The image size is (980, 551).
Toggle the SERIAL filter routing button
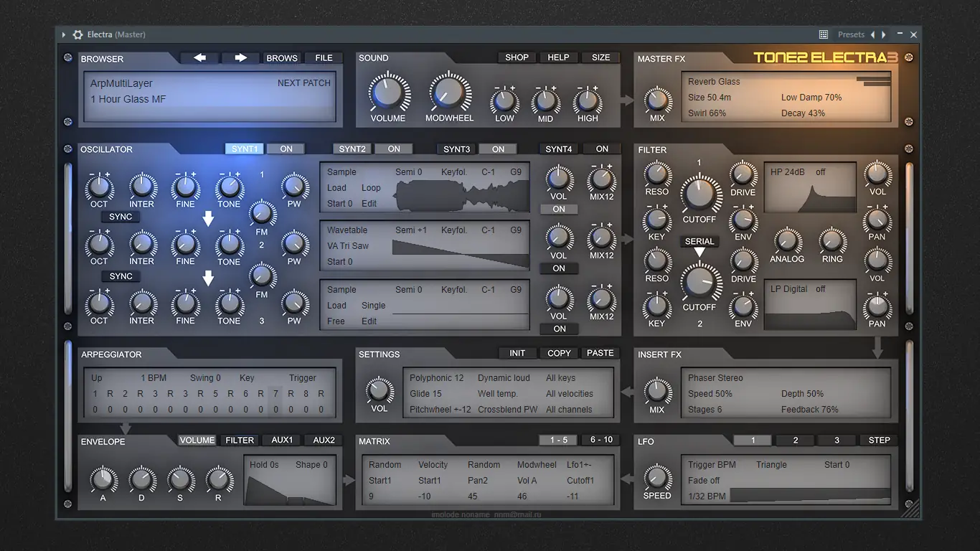[x=699, y=242]
